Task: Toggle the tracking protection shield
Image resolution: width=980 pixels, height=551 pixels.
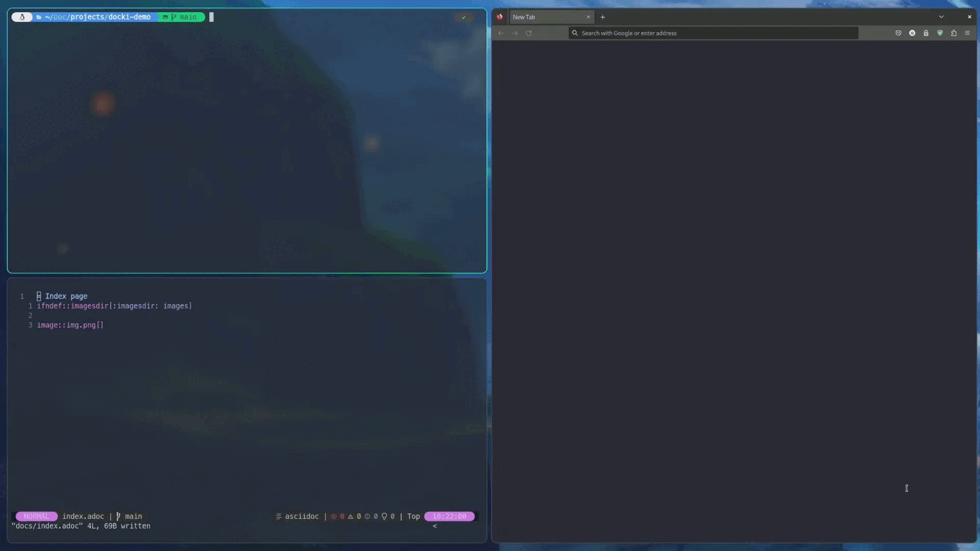Action: click(x=940, y=33)
